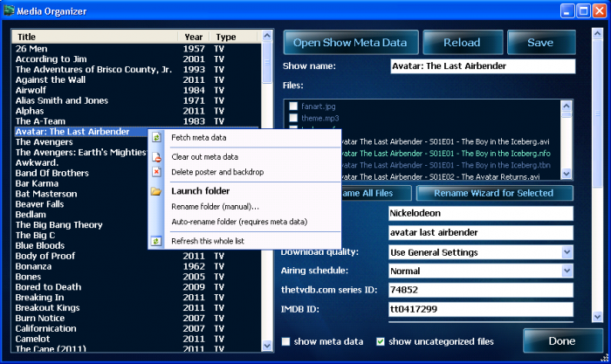The image size is (611, 364).
Task: Click the show list scroll down arrow
Action: pos(267,346)
